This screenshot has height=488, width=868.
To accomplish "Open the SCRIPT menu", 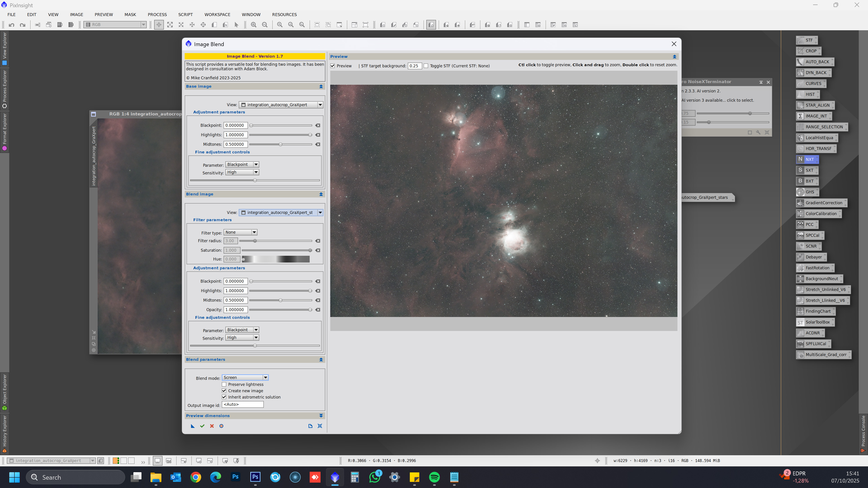I will (185, 14).
